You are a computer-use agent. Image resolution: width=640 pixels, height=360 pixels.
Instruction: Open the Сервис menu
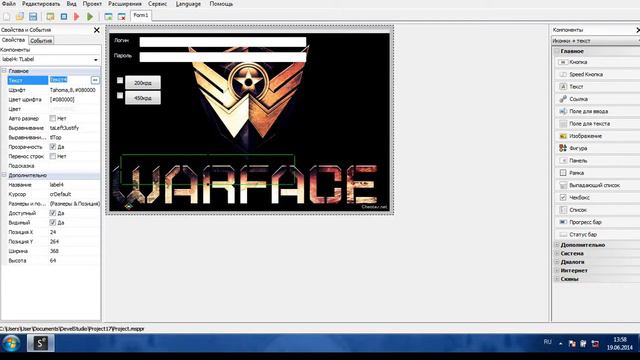[x=157, y=4]
